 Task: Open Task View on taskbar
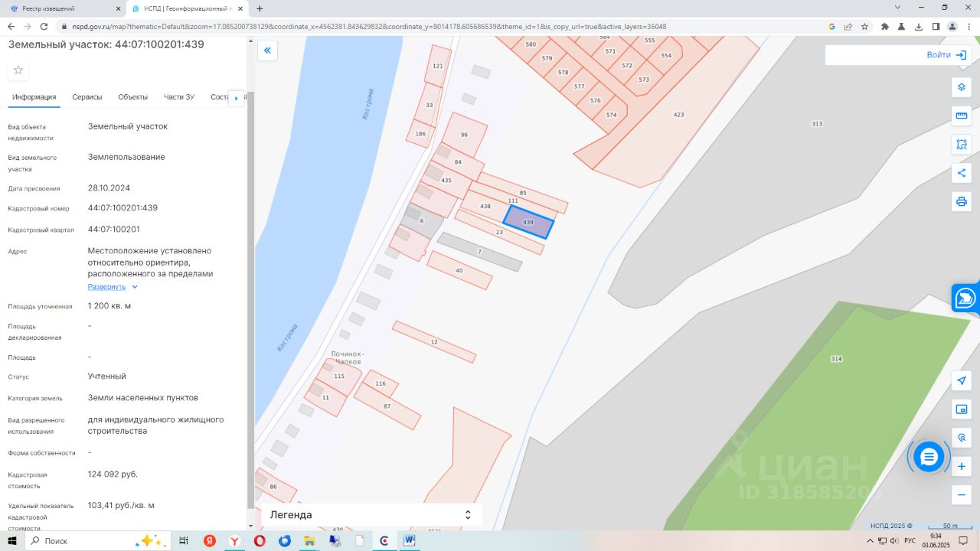pos(184,540)
